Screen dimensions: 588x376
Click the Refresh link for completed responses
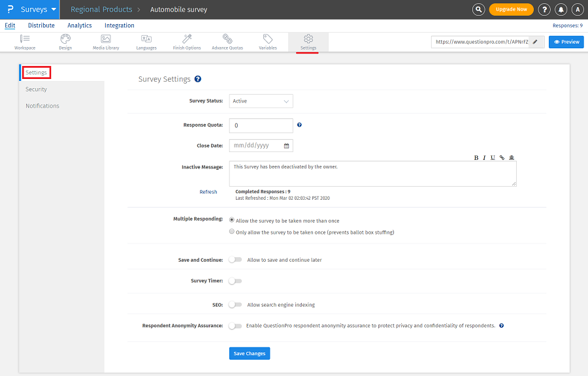(x=208, y=192)
